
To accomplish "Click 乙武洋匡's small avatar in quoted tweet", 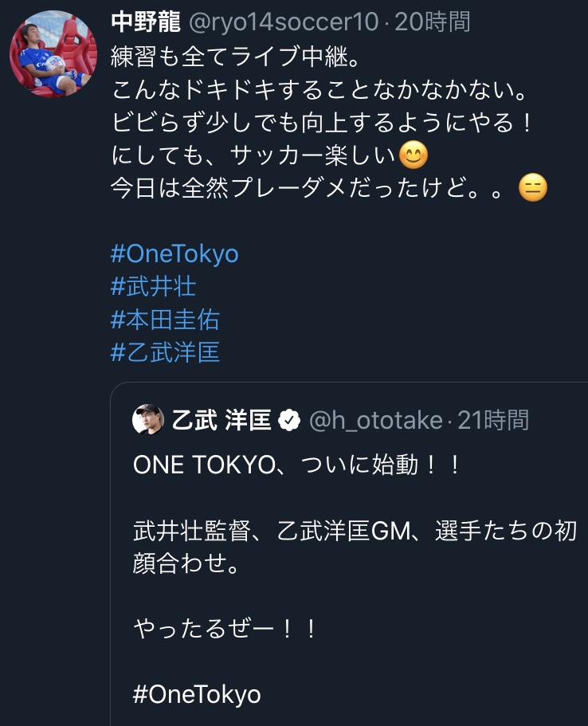I will 148,419.
